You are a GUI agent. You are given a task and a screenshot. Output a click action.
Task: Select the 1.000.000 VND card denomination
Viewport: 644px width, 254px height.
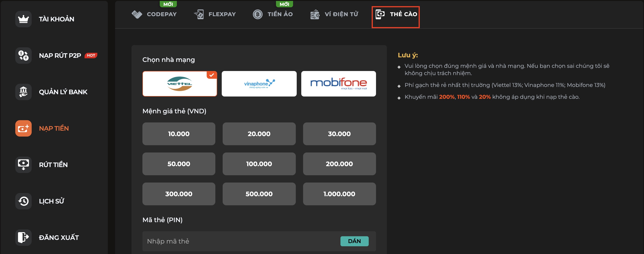tap(339, 194)
